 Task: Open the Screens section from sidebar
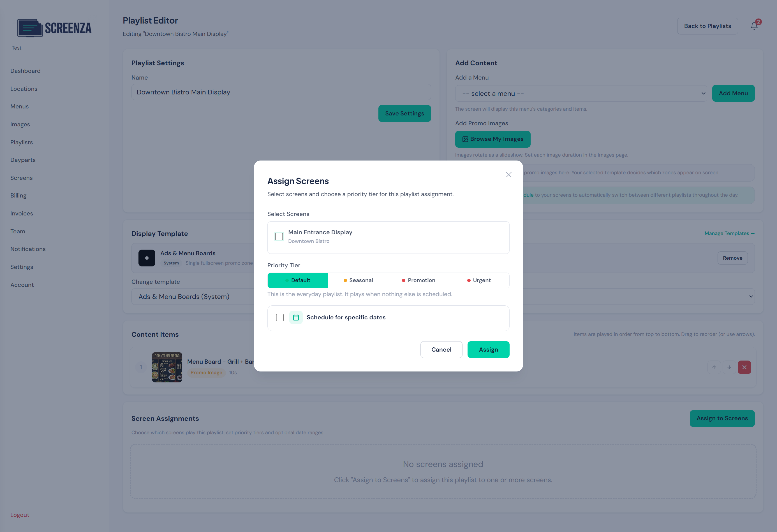pyautogui.click(x=21, y=177)
